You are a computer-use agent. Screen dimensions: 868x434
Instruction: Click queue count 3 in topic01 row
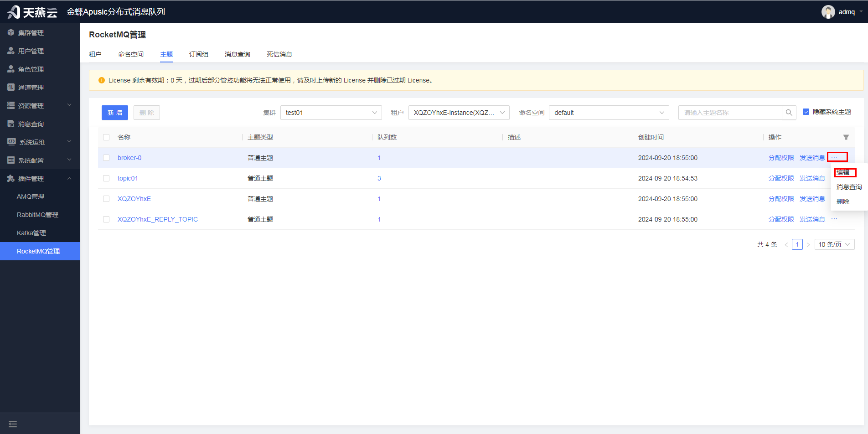click(x=379, y=178)
